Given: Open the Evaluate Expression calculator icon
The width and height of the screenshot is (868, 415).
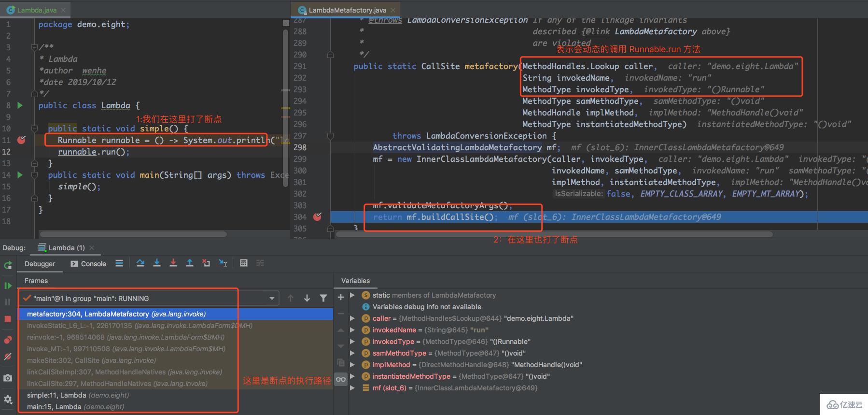Looking at the screenshot, I should click(x=244, y=263).
